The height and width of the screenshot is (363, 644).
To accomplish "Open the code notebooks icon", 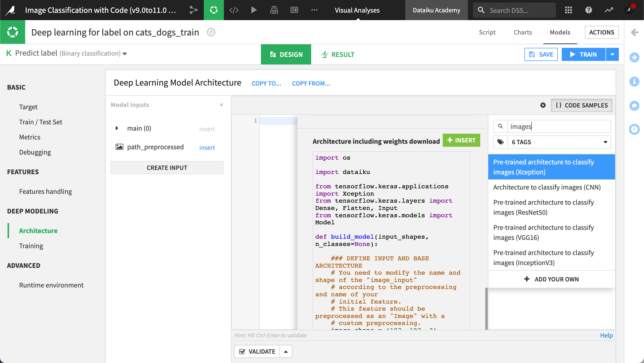I will 233,10.
